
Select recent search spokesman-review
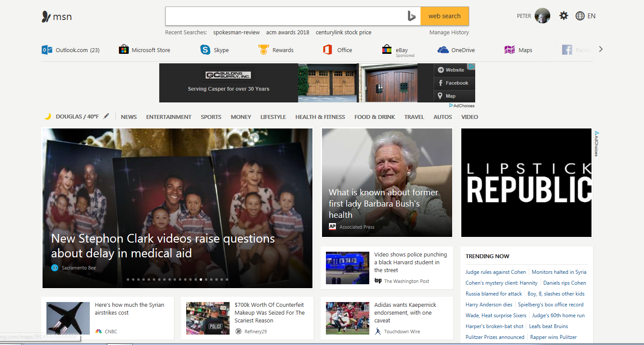coord(237,32)
